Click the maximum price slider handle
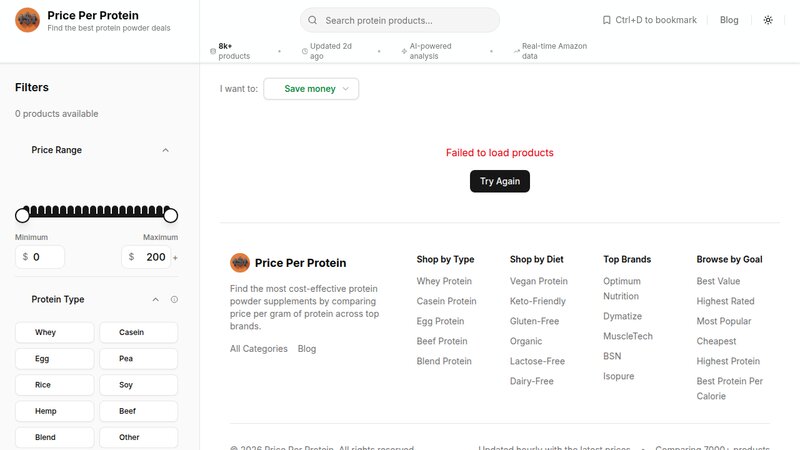Screen dimensions: 800x450 (170, 215)
